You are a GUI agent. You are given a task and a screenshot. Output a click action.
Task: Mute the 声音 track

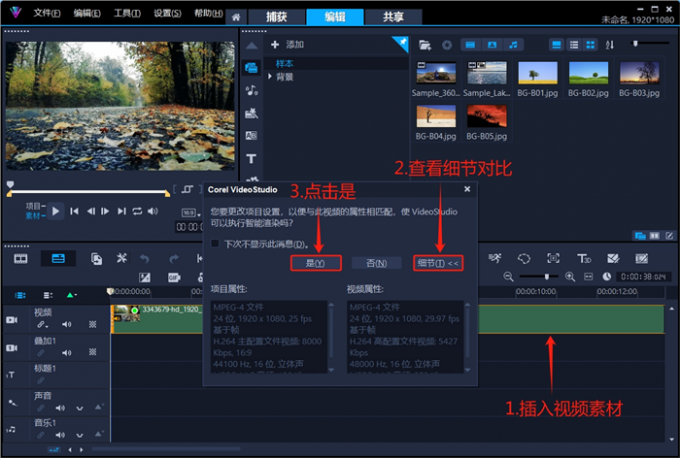[60, 408]
